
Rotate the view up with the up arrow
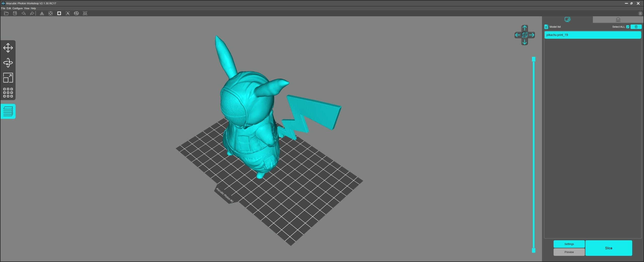[525, 28]
